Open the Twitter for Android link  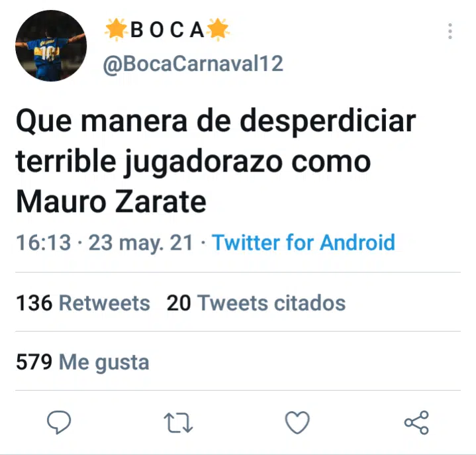coord(303,242)
